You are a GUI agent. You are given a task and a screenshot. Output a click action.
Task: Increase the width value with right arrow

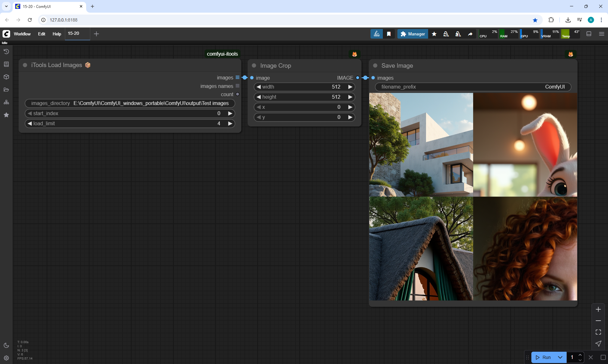coord(350,87)
